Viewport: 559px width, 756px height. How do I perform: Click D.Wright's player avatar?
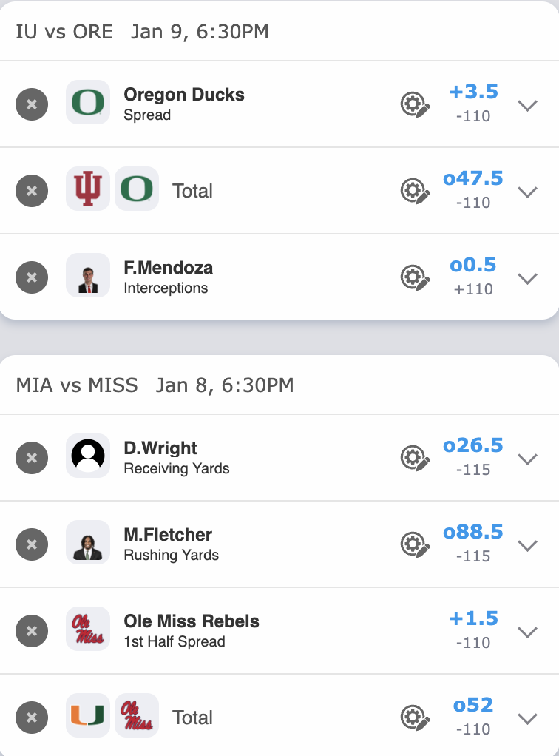pos(87,457)
